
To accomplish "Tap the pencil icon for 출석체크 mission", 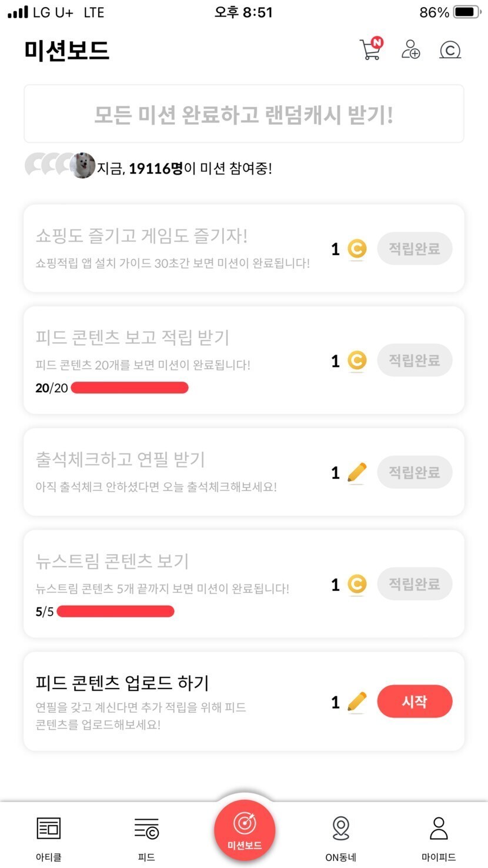I will click(x=356, y=473).
